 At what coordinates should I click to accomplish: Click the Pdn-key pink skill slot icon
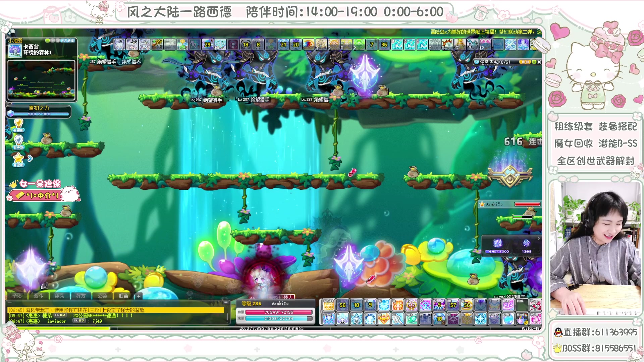(x=536, y=319)
